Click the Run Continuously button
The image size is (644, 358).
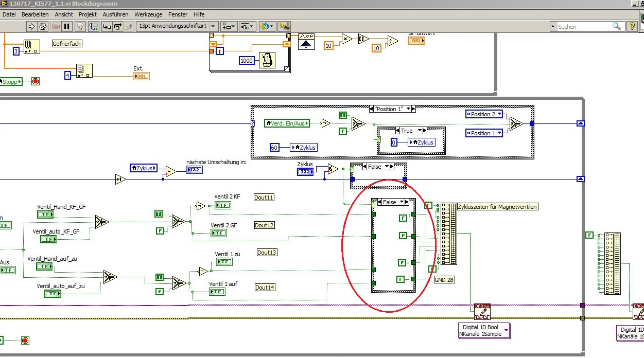tap(43, 26)
